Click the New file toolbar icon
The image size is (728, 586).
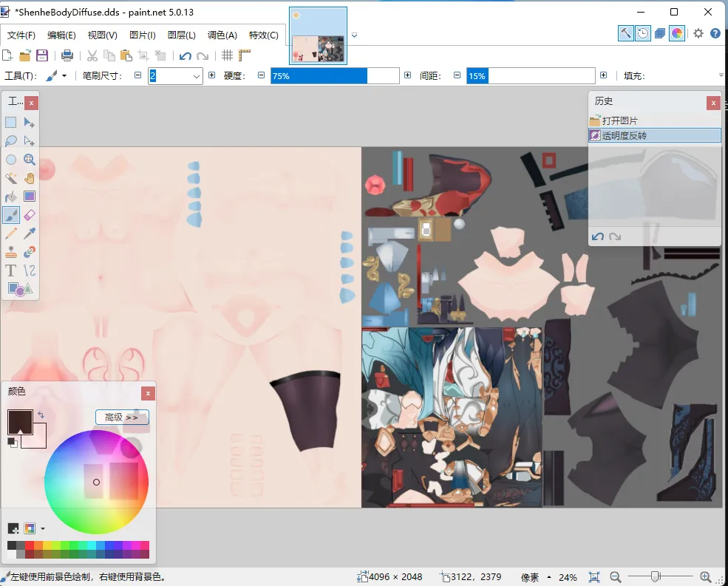7,55
